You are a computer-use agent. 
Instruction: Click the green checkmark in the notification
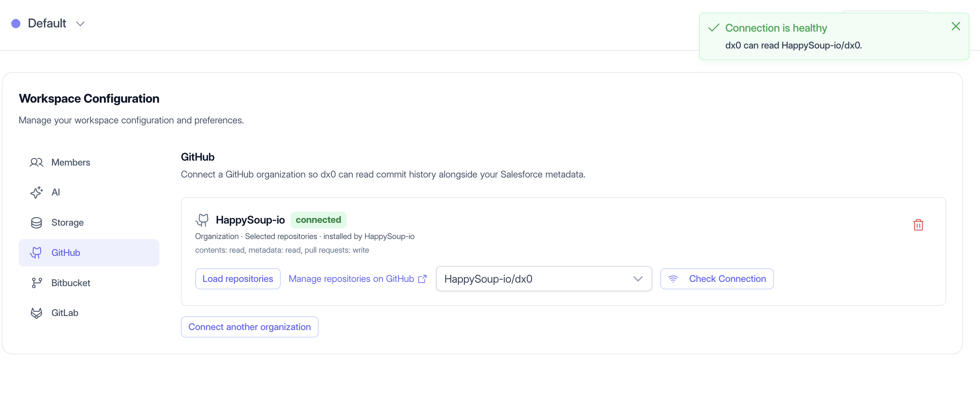[713, 28]
